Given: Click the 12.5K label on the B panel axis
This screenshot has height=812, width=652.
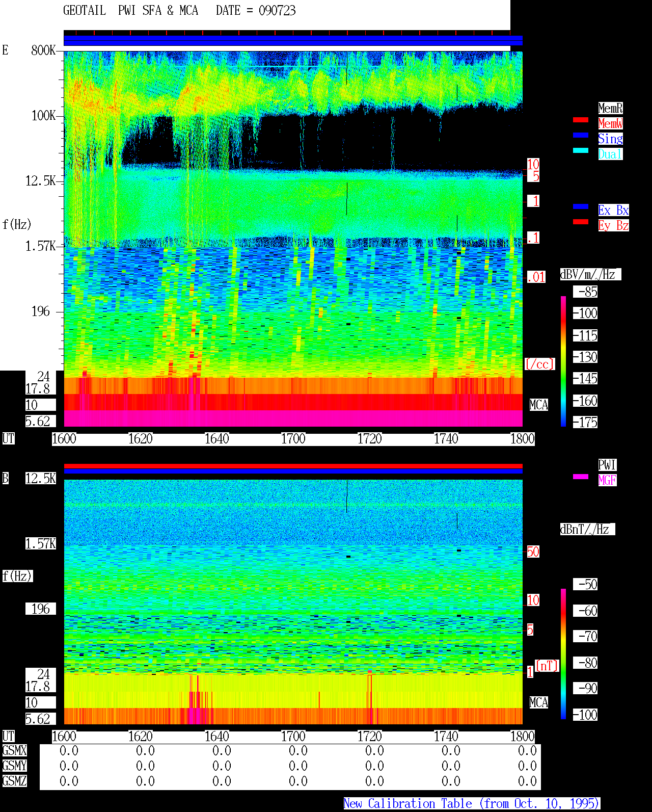Looking at the screenshot, I should (x=40, y=478).
